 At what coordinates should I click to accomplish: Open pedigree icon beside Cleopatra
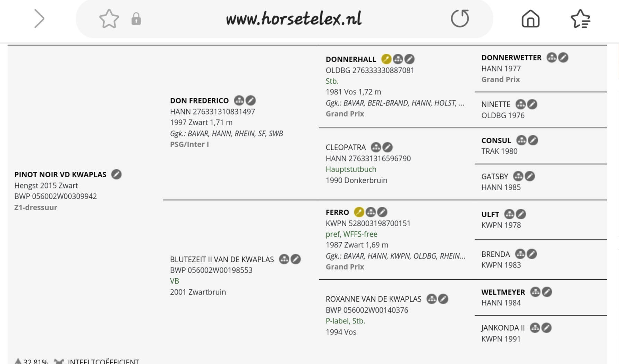click(x=376, y=147)
